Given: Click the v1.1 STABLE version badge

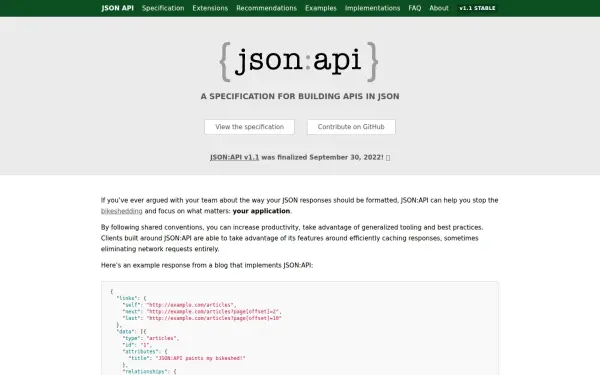Looking at the screenshot, I should click(477, 8).
